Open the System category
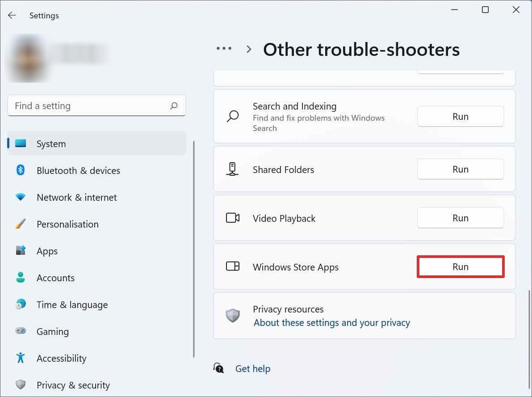Image resolution: width=532 pixels, height=397 pixels. tap(96, 144)
